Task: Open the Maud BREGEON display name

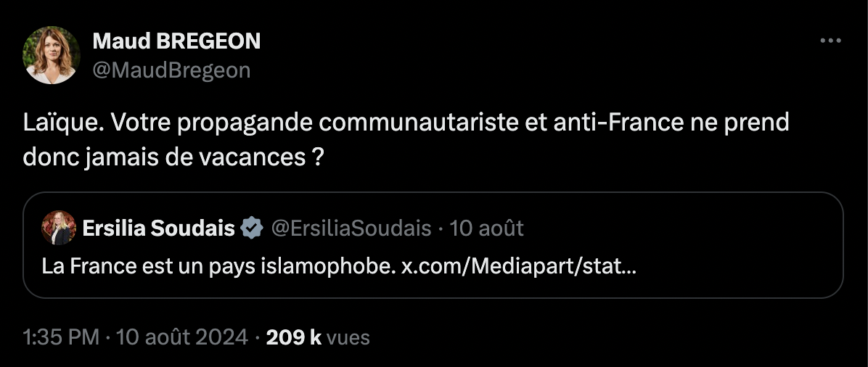Action: [x=176, y=42]
